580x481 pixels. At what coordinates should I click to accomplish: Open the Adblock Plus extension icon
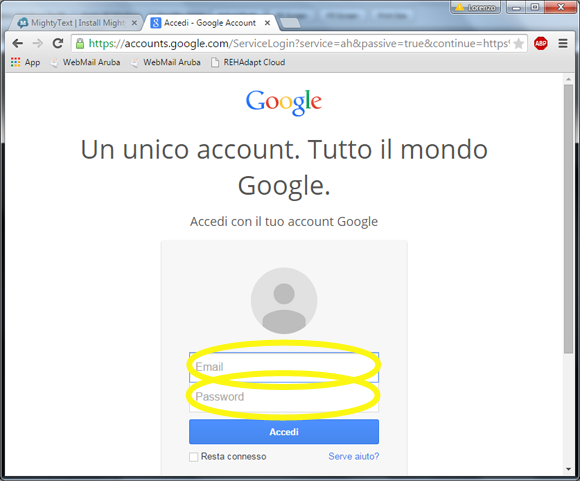[x=541, y=44]
